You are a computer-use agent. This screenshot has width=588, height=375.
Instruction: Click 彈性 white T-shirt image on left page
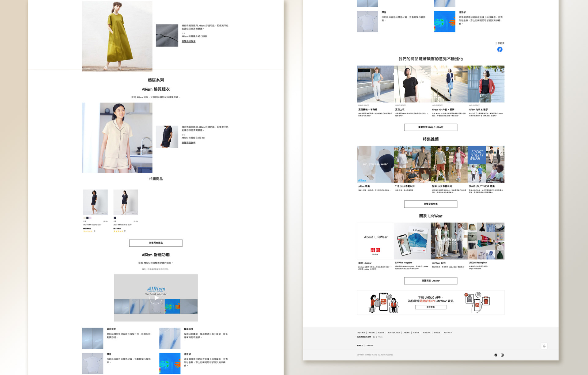[92, 363]
